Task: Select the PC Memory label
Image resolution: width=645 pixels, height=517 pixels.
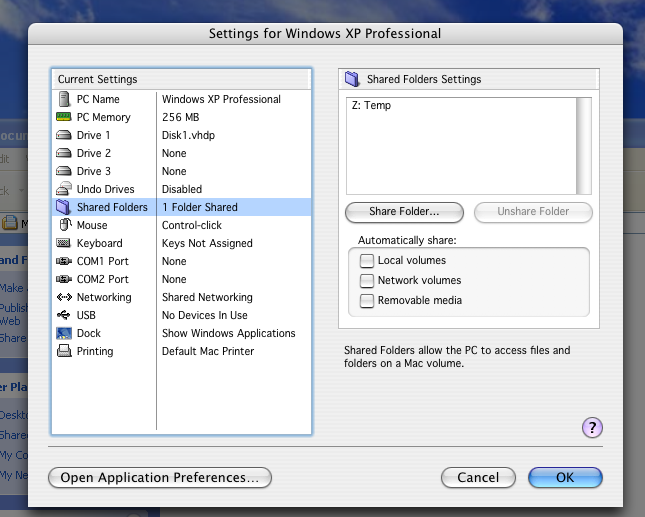Action: coord(104,117)
